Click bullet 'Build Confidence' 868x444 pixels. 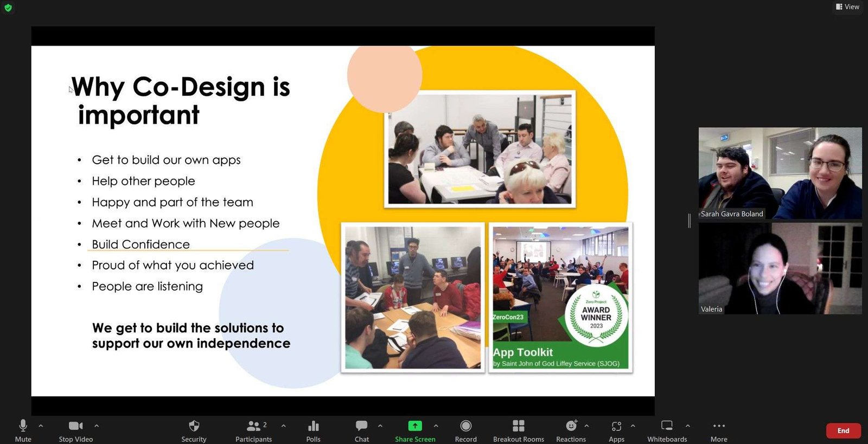point(141,244)
